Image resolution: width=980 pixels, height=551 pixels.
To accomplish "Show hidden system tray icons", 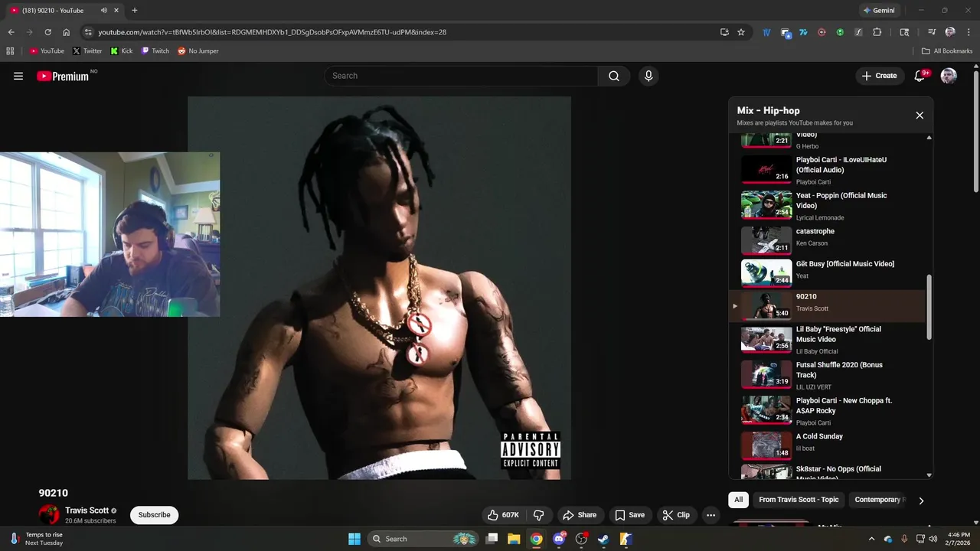I will (x=871, y=539).
